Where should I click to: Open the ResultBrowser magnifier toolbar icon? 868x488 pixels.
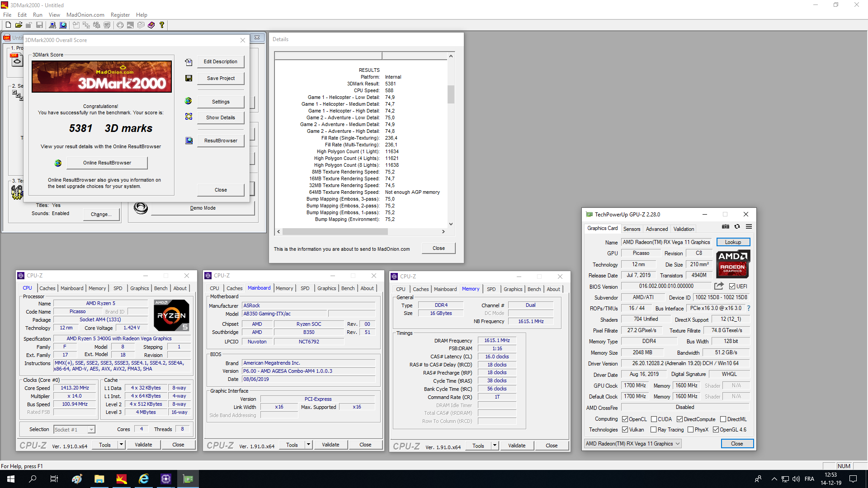tap(63, 25)
